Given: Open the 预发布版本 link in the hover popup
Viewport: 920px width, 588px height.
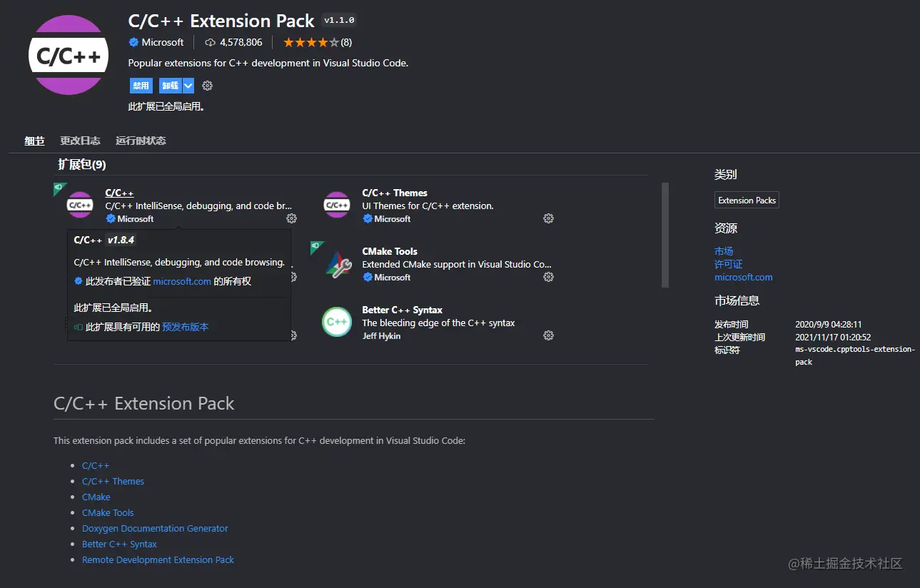Looking at the screenshot, I should 186,327.
